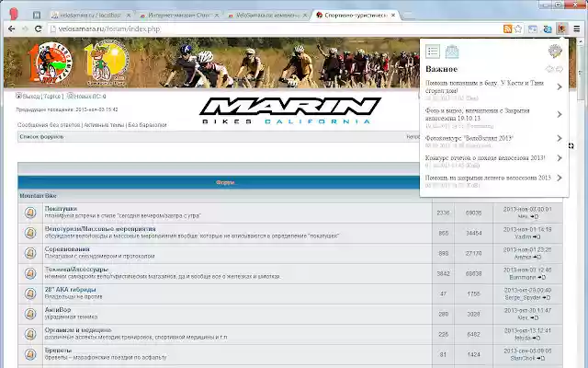Click the MARIN Bikes California banner

pos(290,110)
